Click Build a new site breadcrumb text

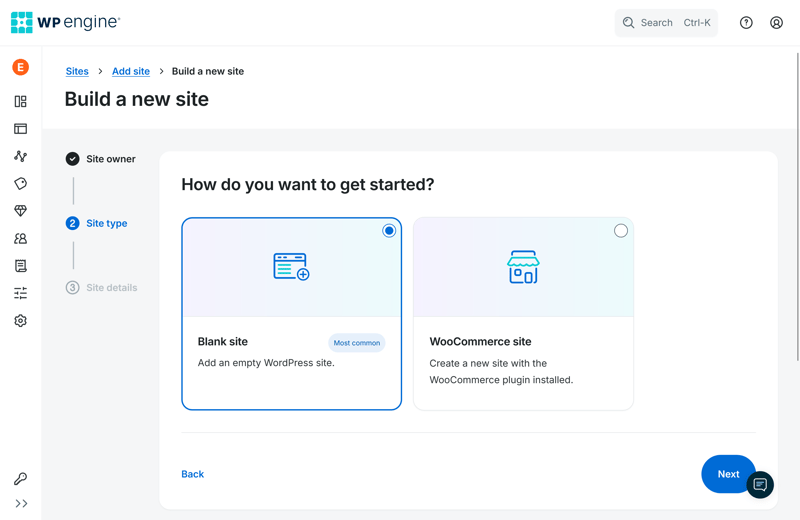[x=208, y=71]
